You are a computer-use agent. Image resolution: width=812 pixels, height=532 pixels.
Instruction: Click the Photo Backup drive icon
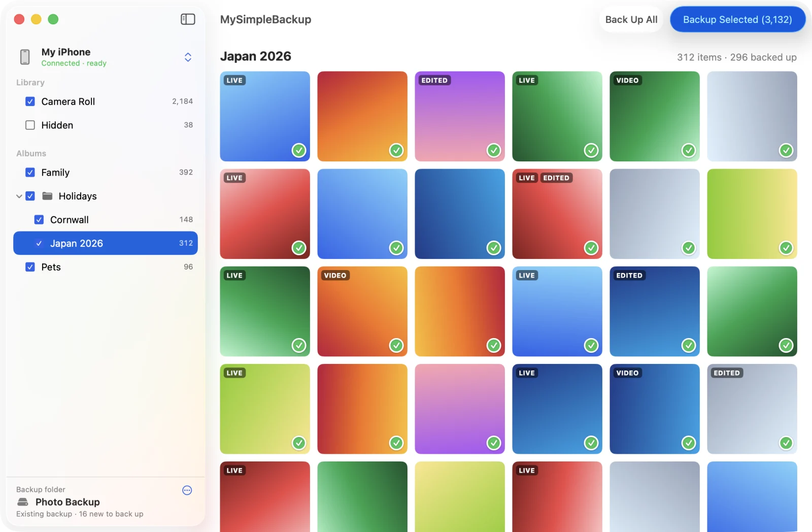point(23,502)
